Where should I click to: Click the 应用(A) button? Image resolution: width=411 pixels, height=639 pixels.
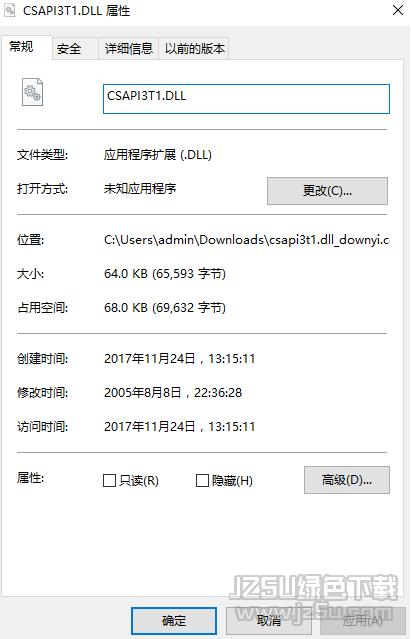(x=363, y=621)
